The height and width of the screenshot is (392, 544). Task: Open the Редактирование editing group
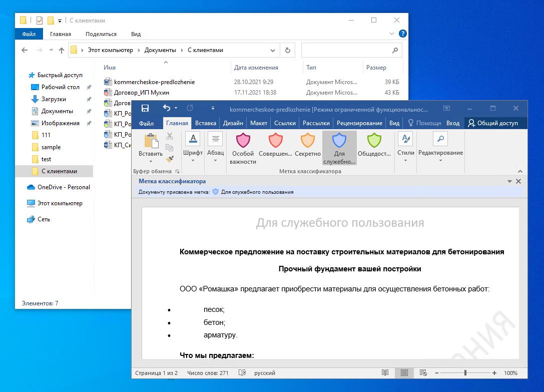click(x=440, y=148)
